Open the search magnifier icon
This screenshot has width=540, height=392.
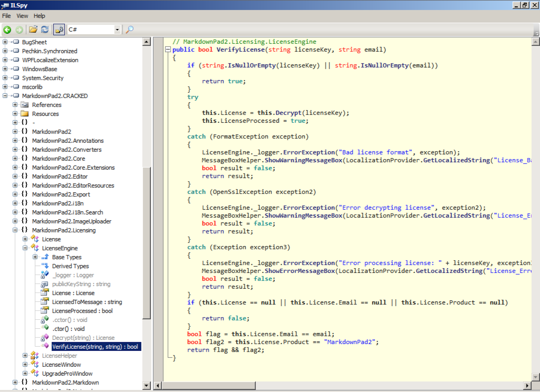coord(130,30)
